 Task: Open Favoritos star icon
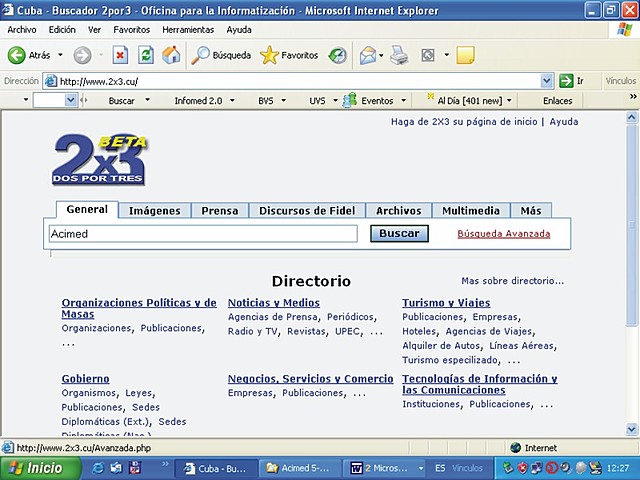pyautogui.click(x=269, y=55)
